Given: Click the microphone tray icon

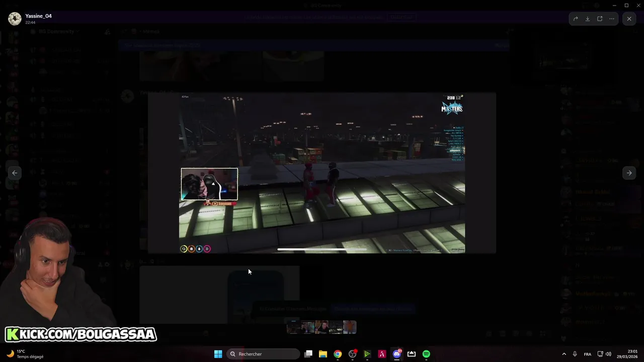Looking at the screenshot, I should click(575, 354).
